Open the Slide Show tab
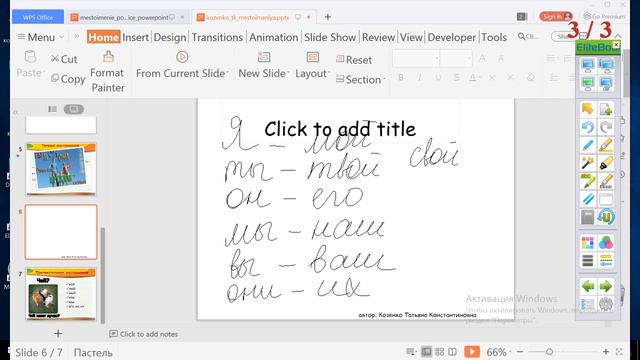640x360 pixels. 330,37
